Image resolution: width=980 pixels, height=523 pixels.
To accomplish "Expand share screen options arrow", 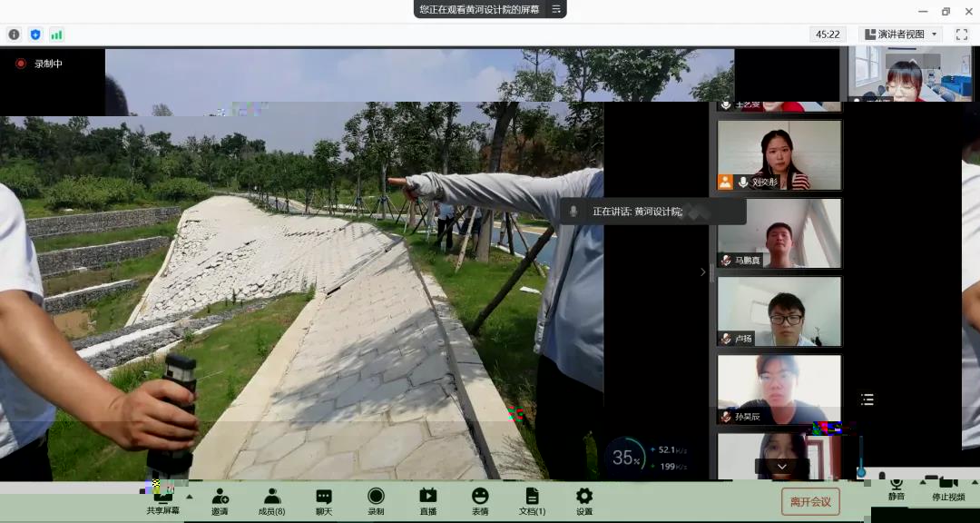I will 190,497.
